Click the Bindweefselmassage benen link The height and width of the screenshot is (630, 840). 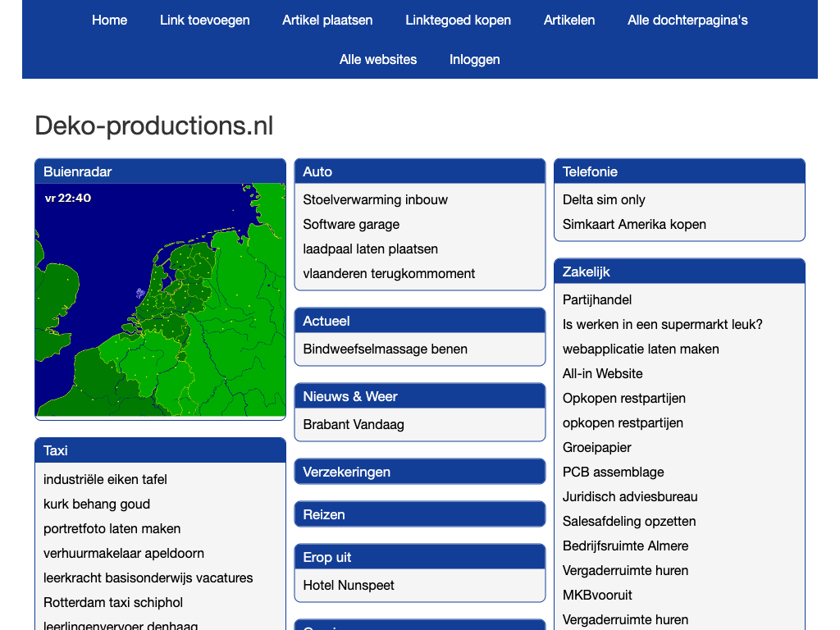(x=385, y=349)
